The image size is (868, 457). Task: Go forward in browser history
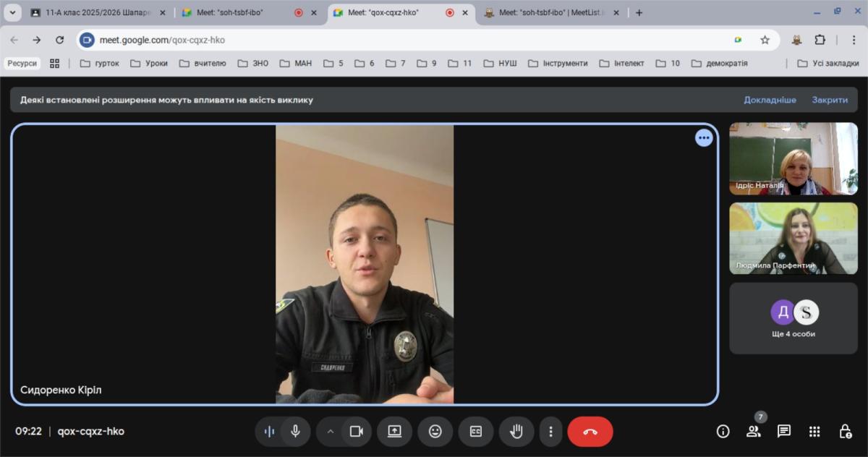coord(37,40)
